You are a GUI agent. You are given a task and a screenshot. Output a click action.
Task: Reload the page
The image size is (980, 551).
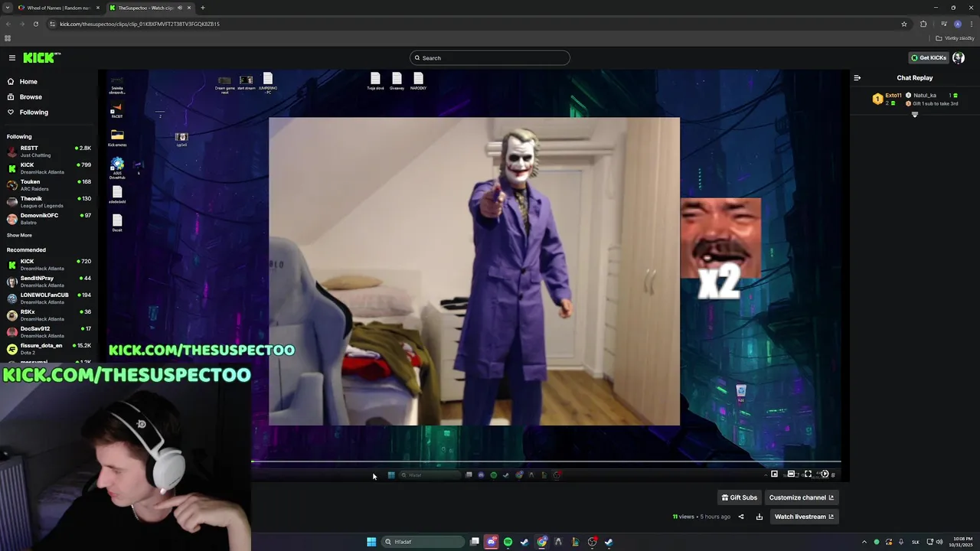[x=35, y=24]
